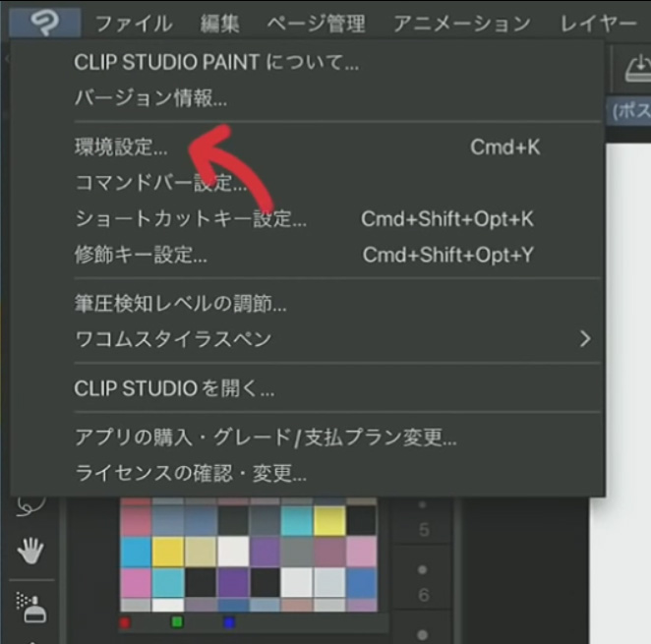Select 筆圧検知レベルの調節... option
This screenshot has width=651, height=644.
coord(180,304)
